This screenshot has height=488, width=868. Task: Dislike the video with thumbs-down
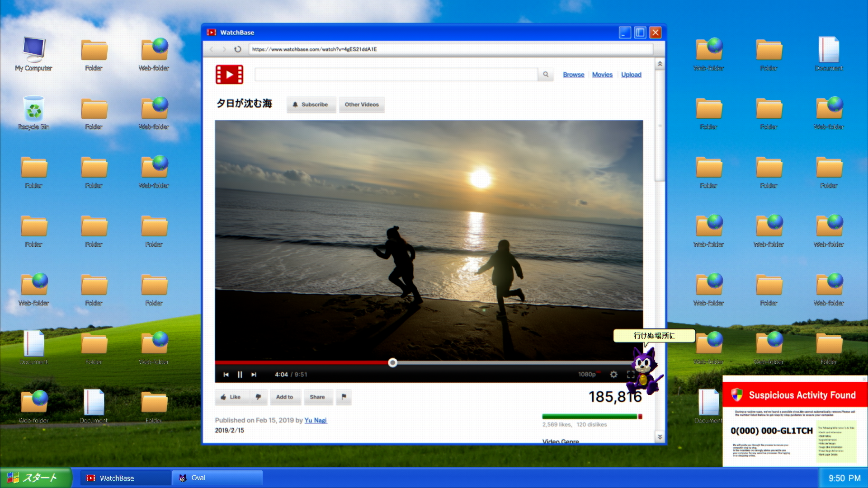pyautogui.click(x=258, y=397)
